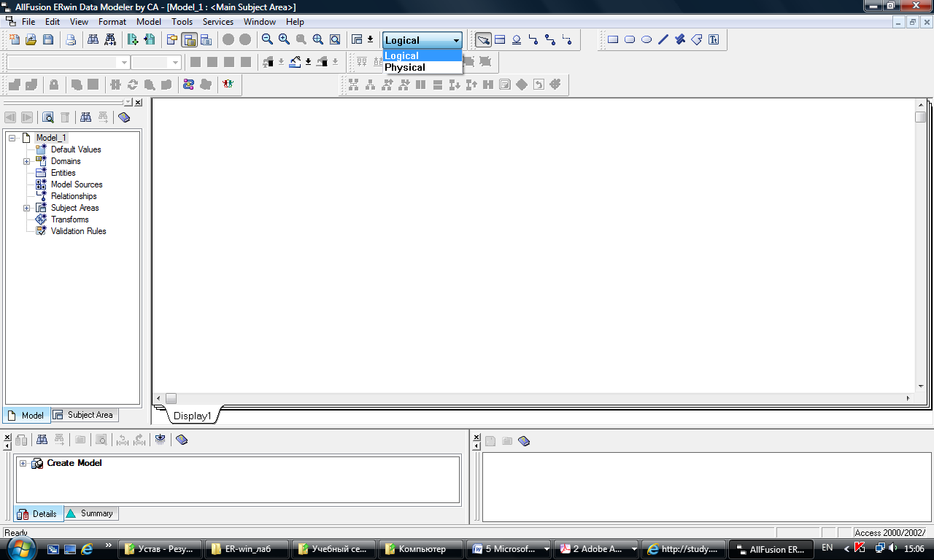Open the font size combo box
Viewport: 934px width, 560px height.
(x=156, y=63)
